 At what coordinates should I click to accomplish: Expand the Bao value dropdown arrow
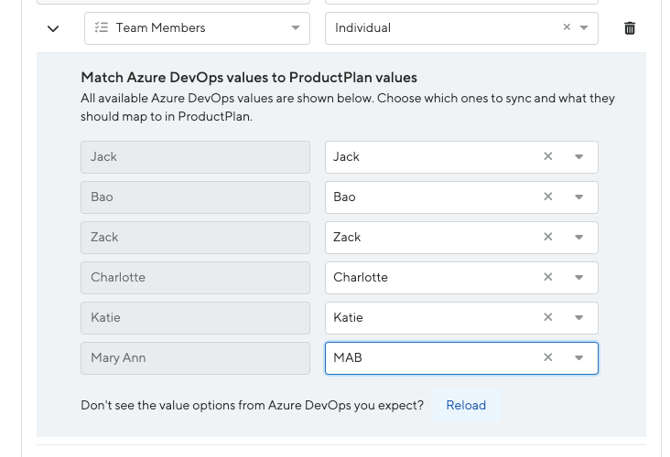pos(579,197)
